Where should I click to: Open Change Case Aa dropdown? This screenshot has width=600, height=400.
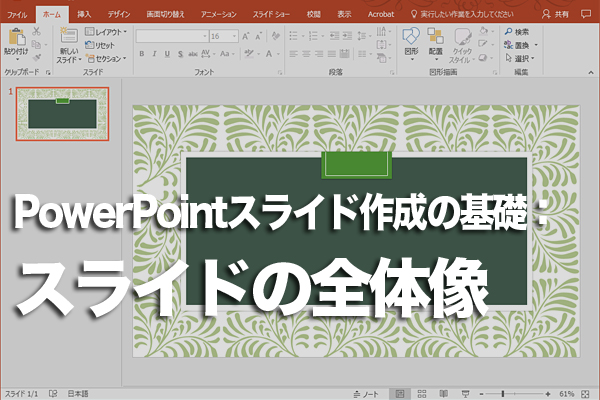tap(227, 54)
